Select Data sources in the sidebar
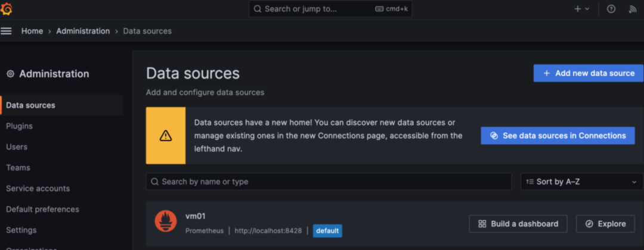 tap(62, 105)
